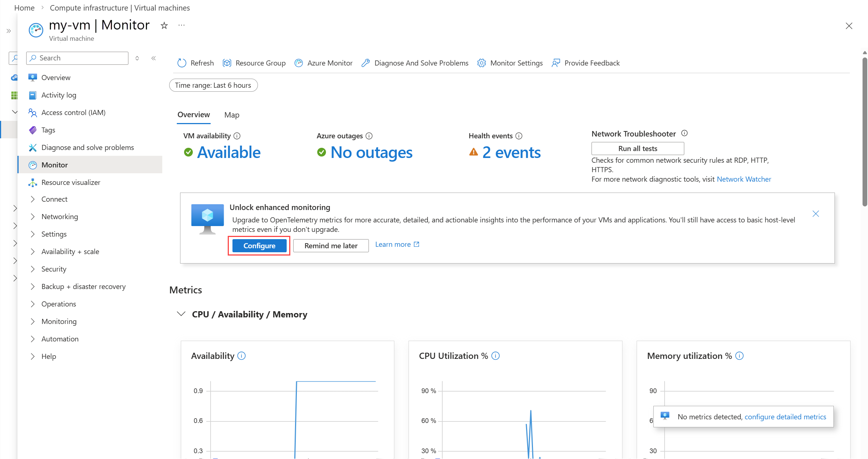Click the blue Configure button
Screen dimensions: 868x459
tap(259, 246)
